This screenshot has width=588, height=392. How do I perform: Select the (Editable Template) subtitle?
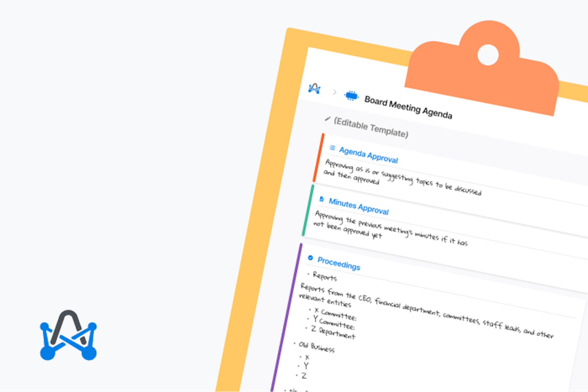(x=371, y=128)
